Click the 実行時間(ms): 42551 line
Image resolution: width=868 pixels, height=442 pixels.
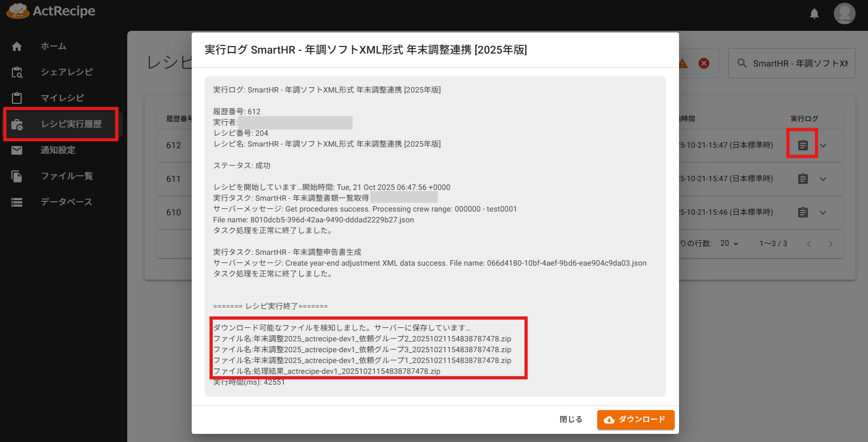(x=249, y=382)
